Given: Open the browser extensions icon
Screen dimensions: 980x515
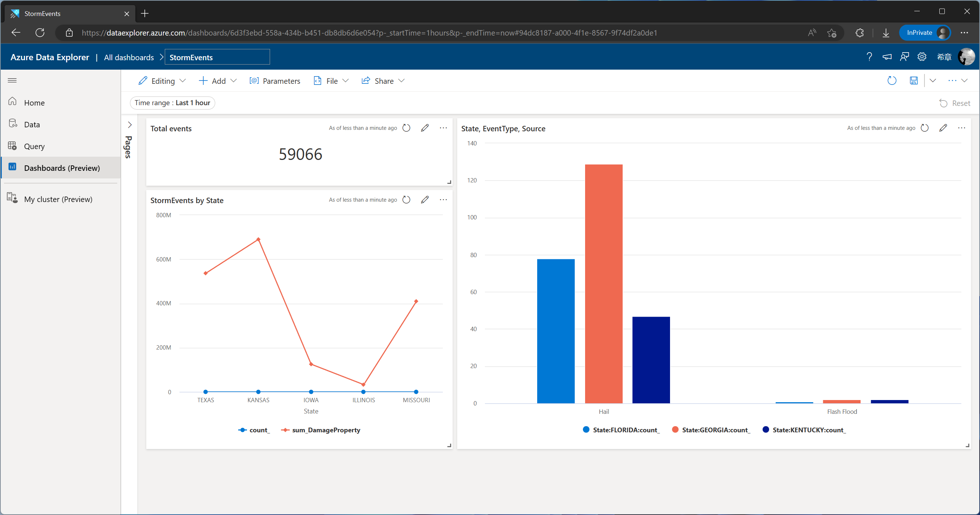Looking at the screenshot, I should [859, 33].
